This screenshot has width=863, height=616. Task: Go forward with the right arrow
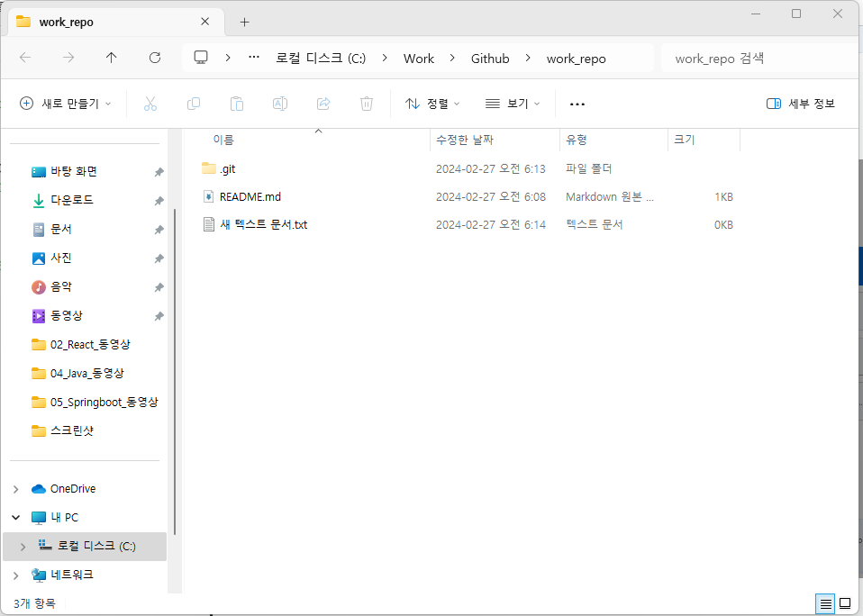[x=68, y=58]
